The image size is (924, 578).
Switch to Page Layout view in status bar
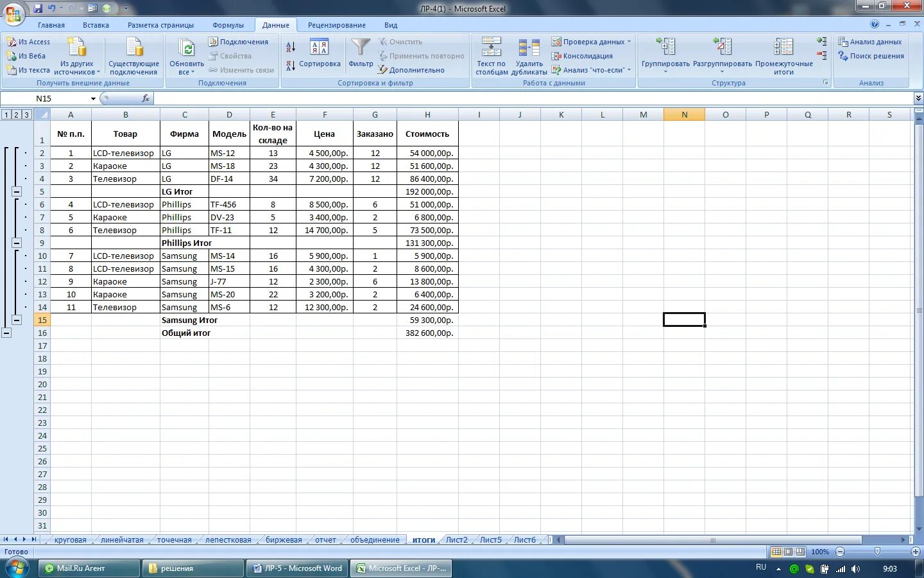click(x=788, y=552)
